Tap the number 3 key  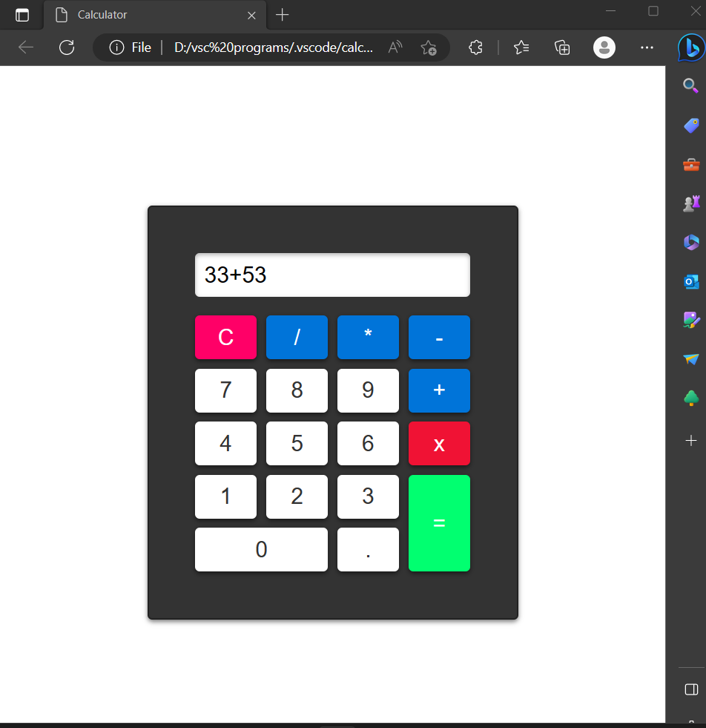[368, 496]
